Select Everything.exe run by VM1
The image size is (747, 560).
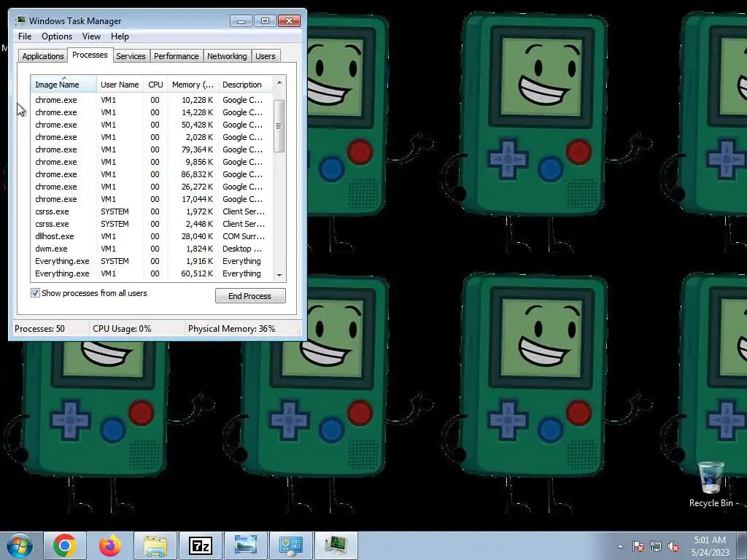pyautogui.click(x=152, y=273)
